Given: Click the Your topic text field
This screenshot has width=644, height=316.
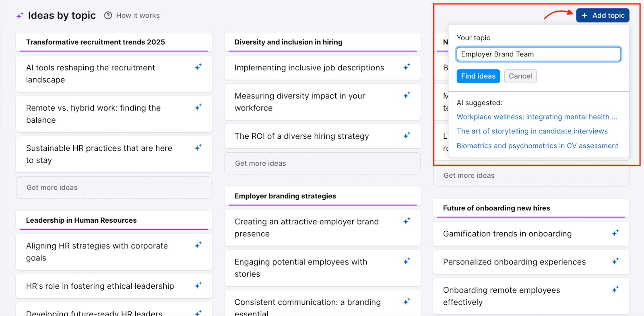Looking at the screenshot, I should [x=539, y=54].
